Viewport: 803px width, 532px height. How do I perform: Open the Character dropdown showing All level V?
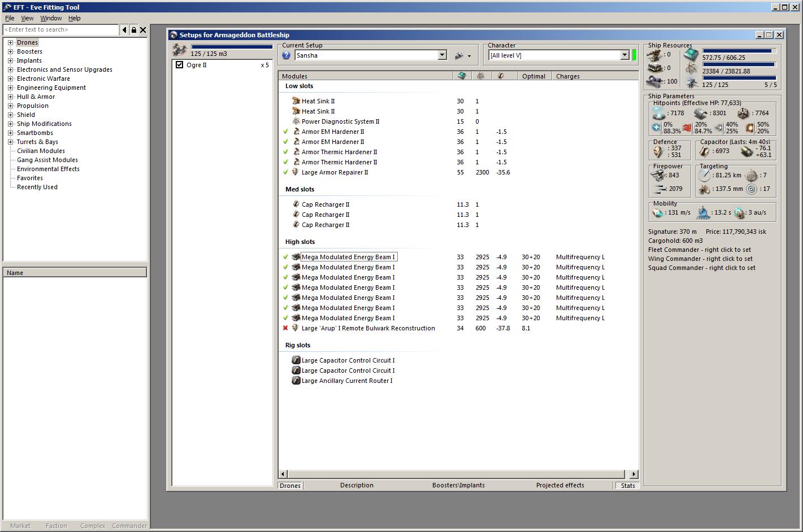[x=624, y=55]
